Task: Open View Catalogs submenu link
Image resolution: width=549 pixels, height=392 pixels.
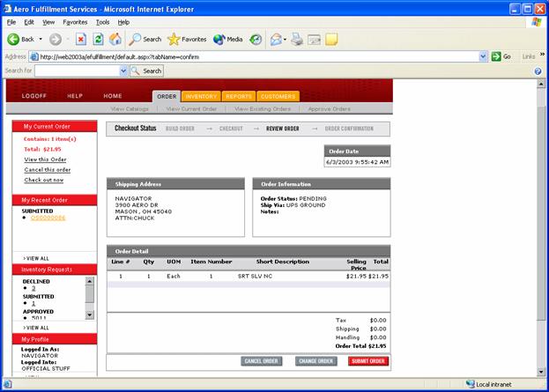Action: 130,109
